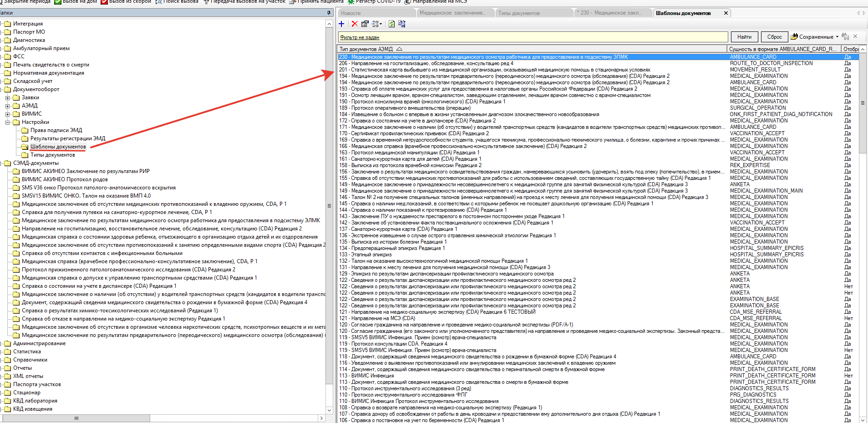868x423 pixels.
Task: Select row 230 Медицинское заключение ЭЛМК in grid
Action: [x=598, y=57]
